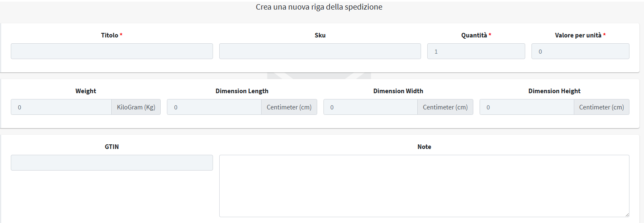Grab the Note textarea resize handle
Screen dimensions: 644x223
627,214
